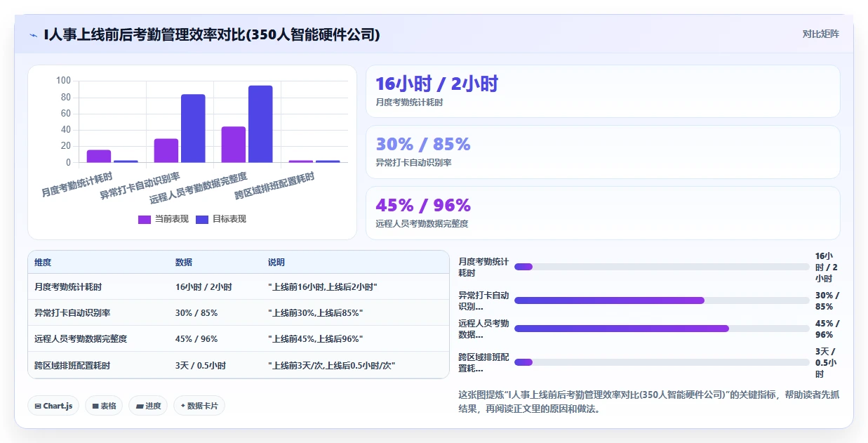Click the 跨区域排班配置耗时 chart axis label
Image resolution: width=868 pixels, height=443 pixels.
point(274,187)
